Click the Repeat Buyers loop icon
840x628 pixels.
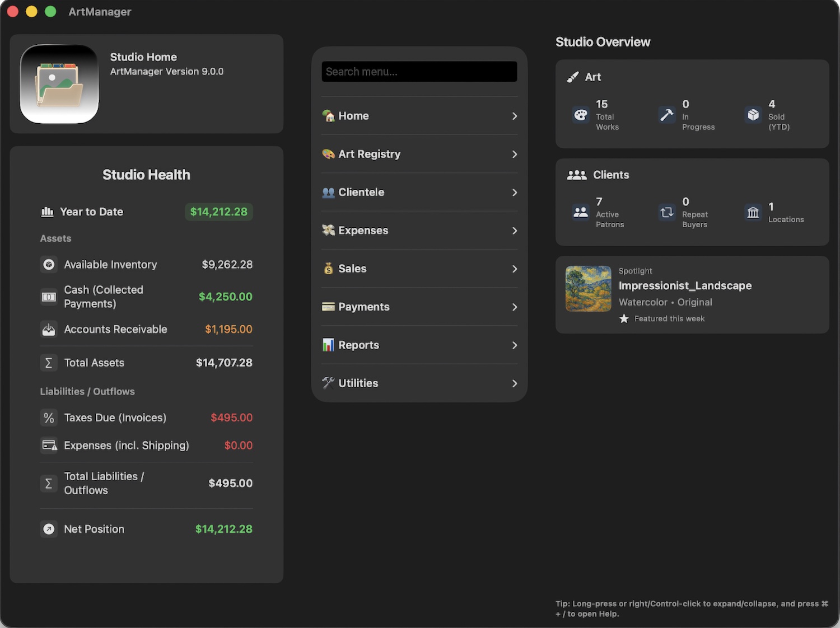pyautogui.click(x=666, y=213)
